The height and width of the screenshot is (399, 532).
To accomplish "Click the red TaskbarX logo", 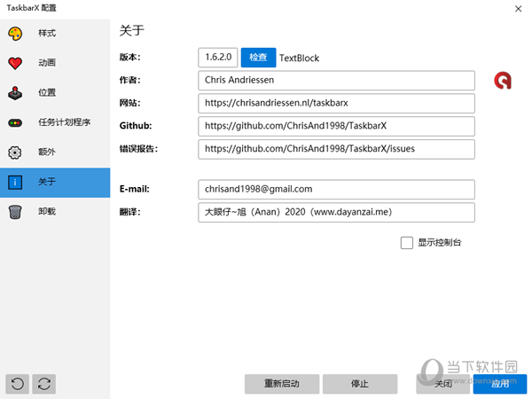I will point(503,81).
